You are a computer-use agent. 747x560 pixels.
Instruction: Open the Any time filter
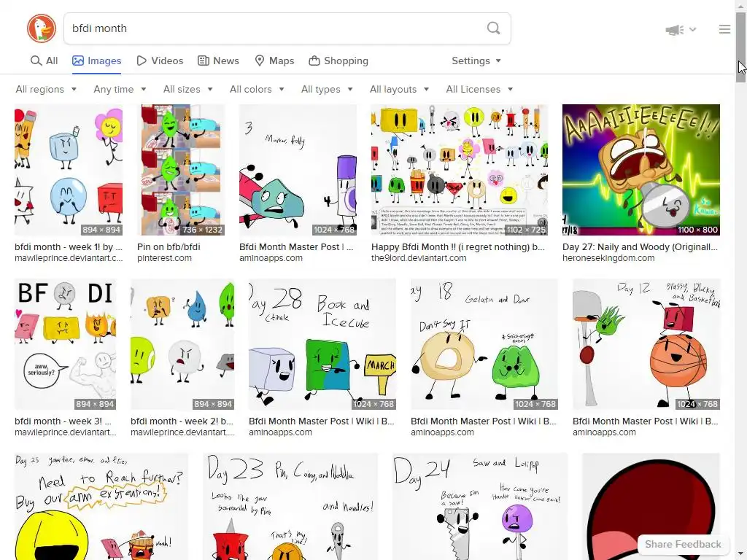pyautogui.click(x=120, y=90)
